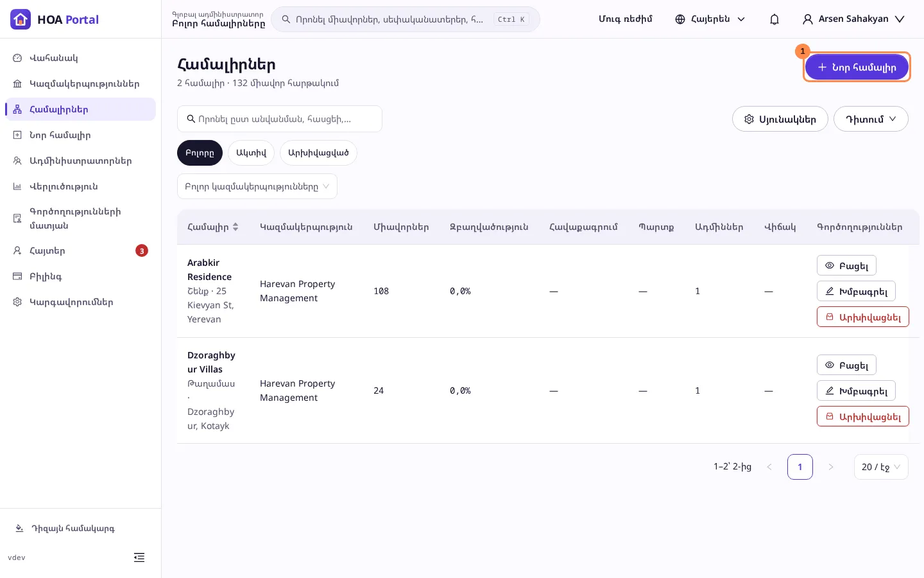
Task: Click Dzoraghbyur Villas complex name
Action: [211, 362]
